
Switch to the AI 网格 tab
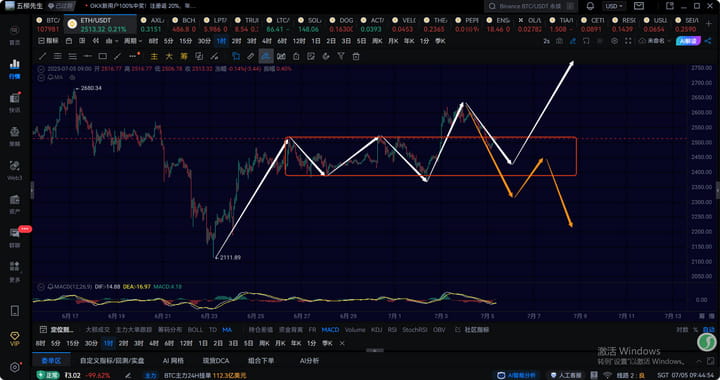(173, 361)
